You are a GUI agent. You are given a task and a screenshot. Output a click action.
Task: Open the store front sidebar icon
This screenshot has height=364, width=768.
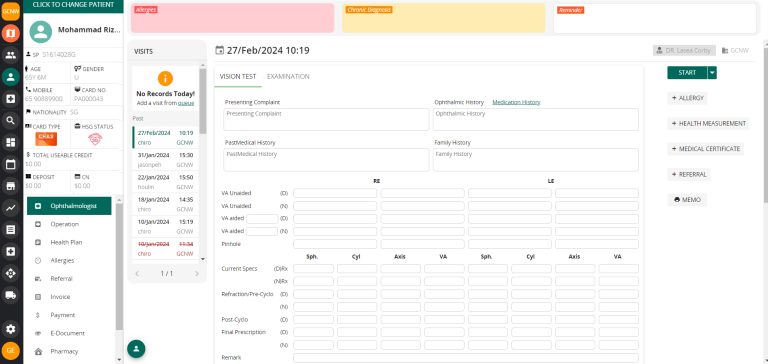11,186
